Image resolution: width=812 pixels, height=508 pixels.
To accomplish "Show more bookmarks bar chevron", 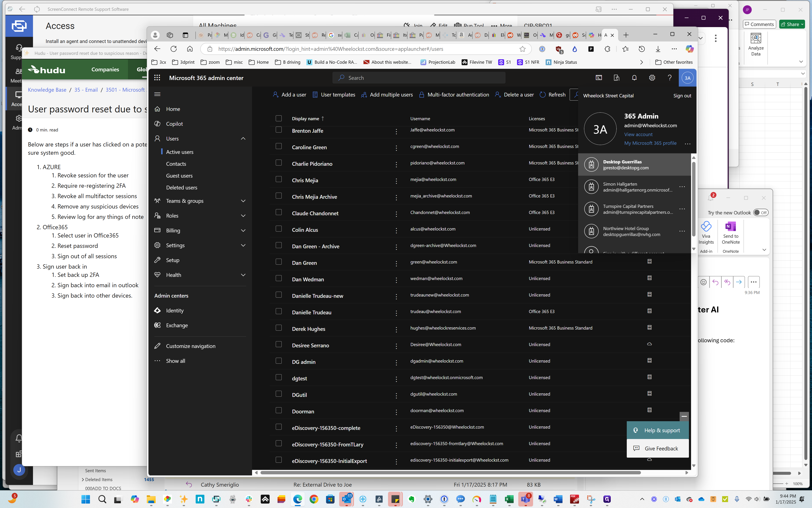I will (642, 62).
